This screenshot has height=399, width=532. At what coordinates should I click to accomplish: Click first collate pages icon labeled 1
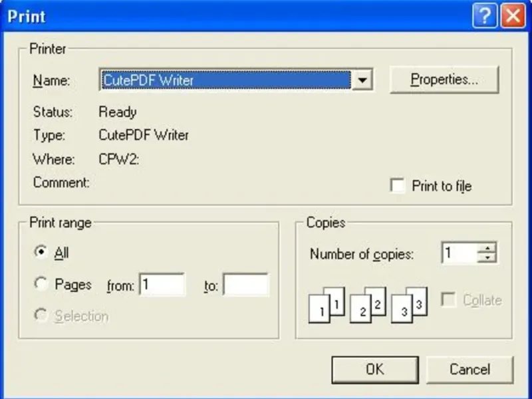[327, 305]
